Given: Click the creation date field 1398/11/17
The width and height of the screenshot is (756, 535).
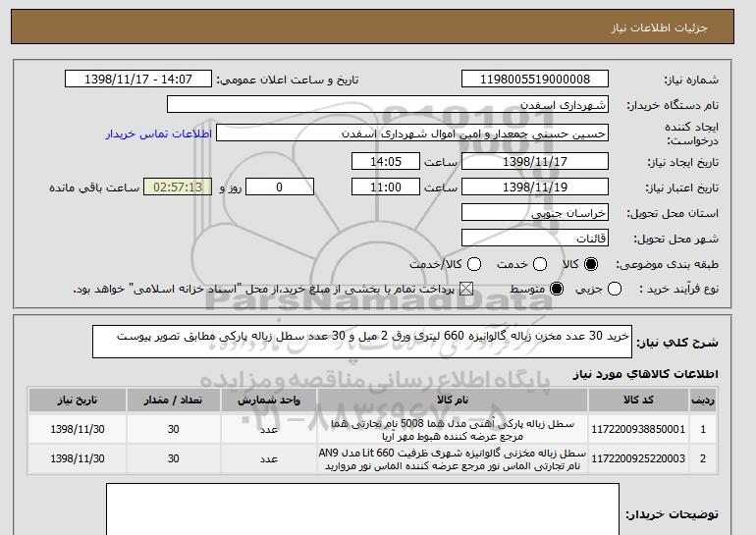Looking at the screenshot, I should tap(535, 161).
